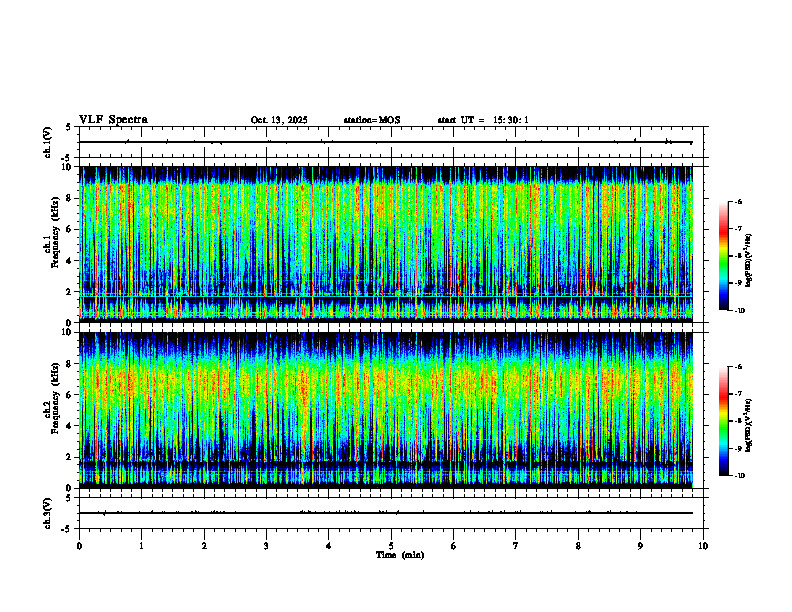Click the "Time (min)" axis label

[400, 555]
